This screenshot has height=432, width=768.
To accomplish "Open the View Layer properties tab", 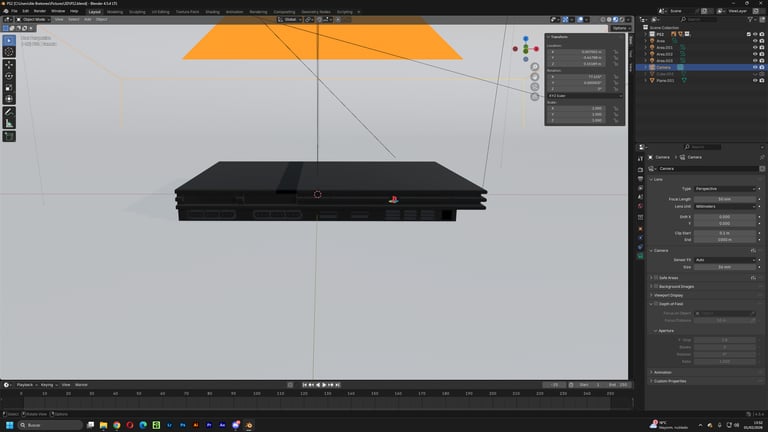I will (x=640, y=188).
